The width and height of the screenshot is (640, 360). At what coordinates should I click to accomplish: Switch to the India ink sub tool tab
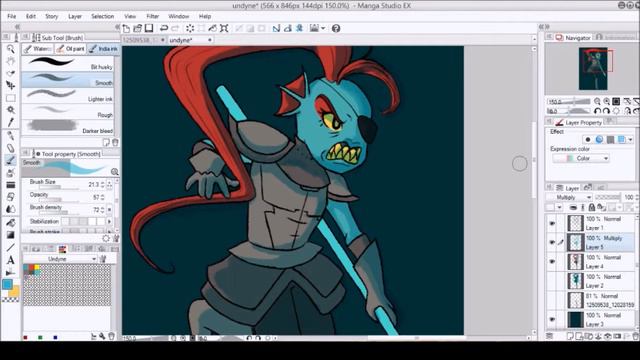click(x=103, y=49)
